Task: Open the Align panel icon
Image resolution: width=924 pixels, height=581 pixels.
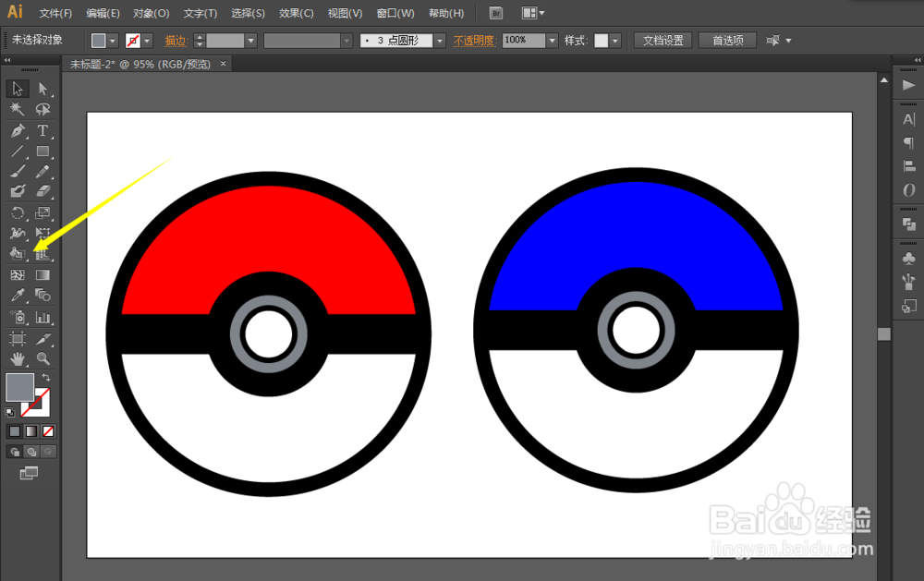Action: (908, 166)
